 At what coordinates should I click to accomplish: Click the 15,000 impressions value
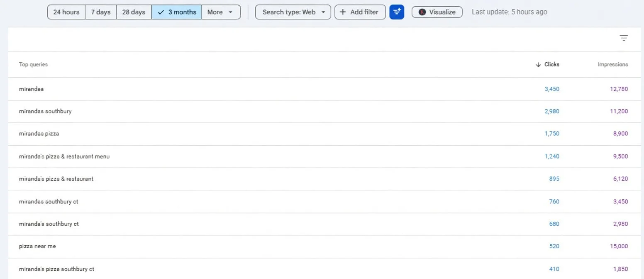(x=619, y=246)
